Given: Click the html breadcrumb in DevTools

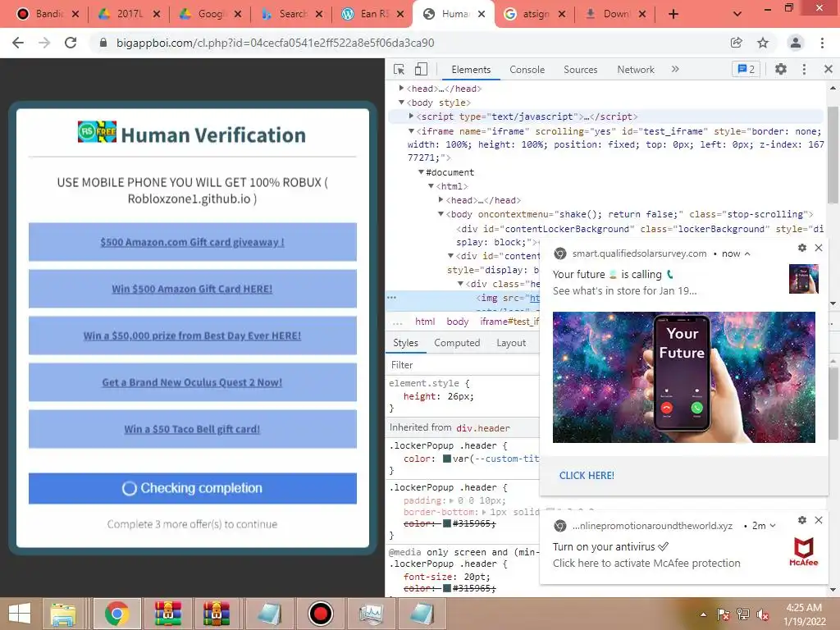Looking at the screenshot, I should 425,322.
